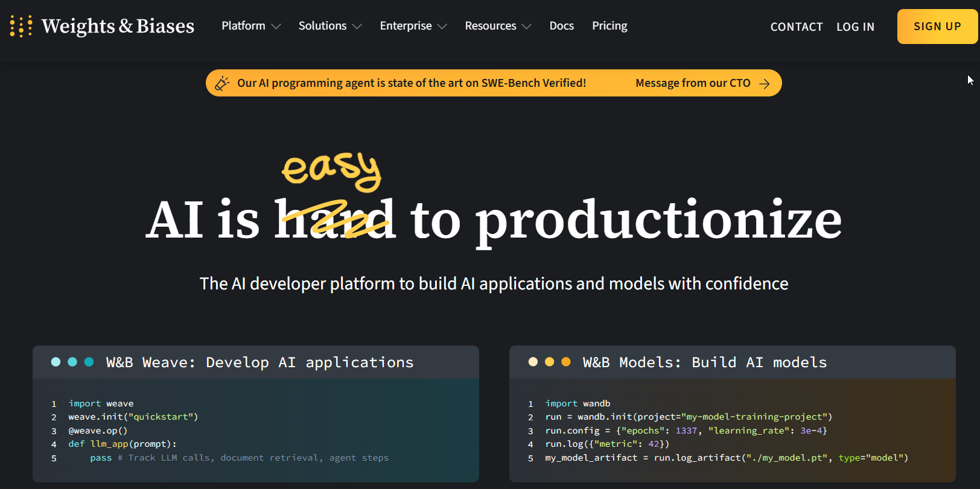Open the Pricing page
Viewport: 980px width, 489px height.
pos(609,26)
